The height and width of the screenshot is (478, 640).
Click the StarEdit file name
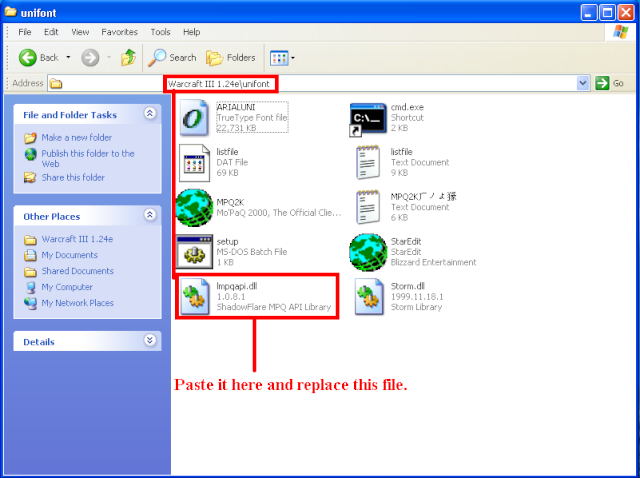click(406, 242)
